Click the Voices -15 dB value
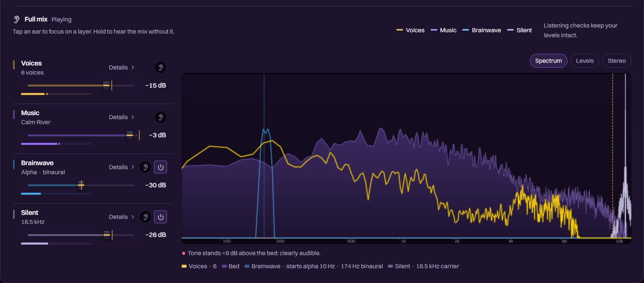 156,85
